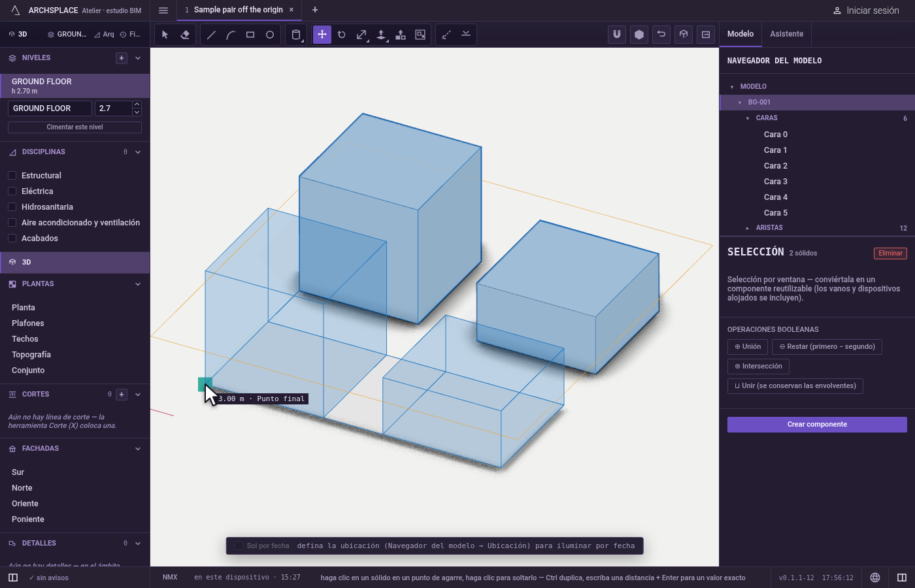Pick the push-pull extrude tool
This screenshot has height=588, width=915.
point(381,35)
